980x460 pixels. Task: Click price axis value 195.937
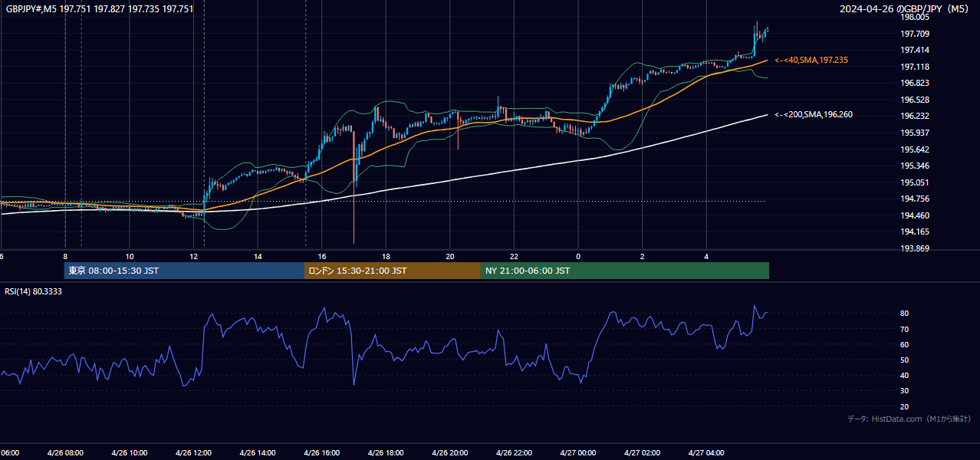pyautogui.click(x=916, y=133)
